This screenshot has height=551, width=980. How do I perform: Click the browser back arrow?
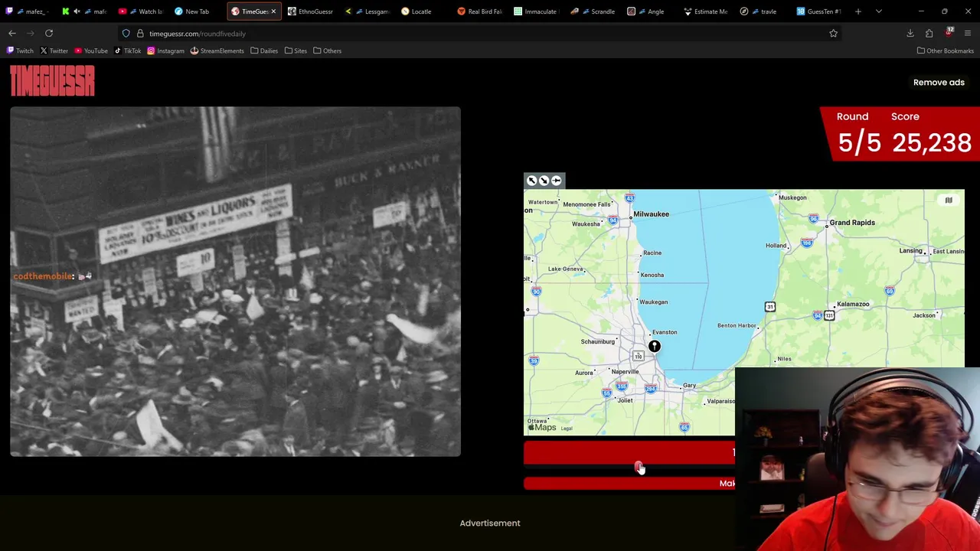pyautogui.click(x=12, y=33)
